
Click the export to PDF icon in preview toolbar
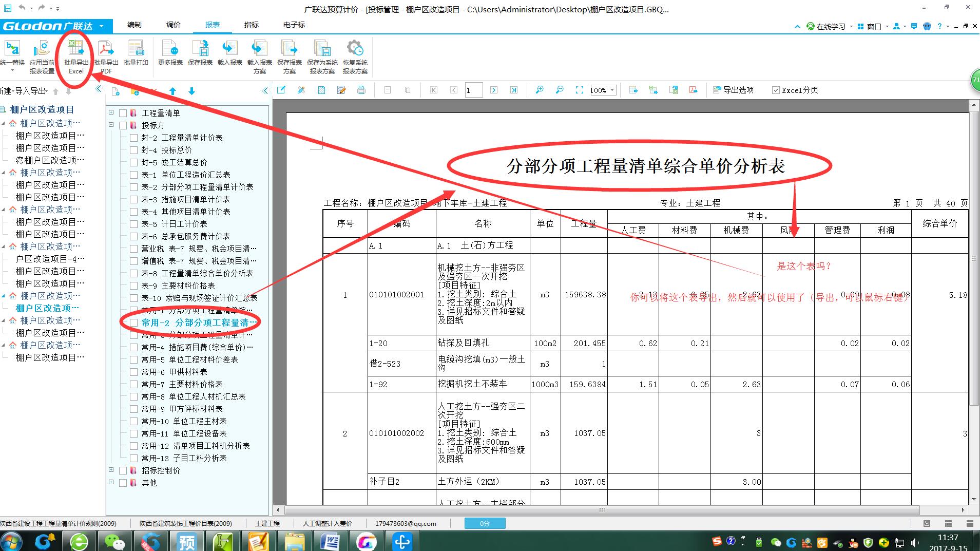click(694, 90)
